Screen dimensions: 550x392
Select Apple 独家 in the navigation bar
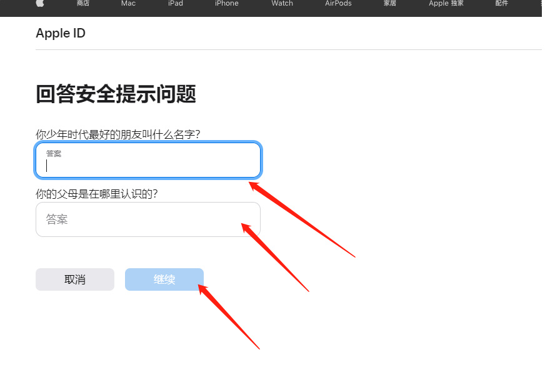click(x=446, y=4)
